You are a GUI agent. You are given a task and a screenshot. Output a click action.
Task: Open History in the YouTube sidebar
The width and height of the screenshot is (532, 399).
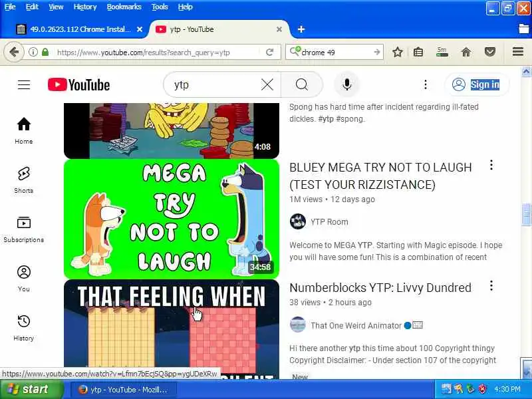pos(24,328)
